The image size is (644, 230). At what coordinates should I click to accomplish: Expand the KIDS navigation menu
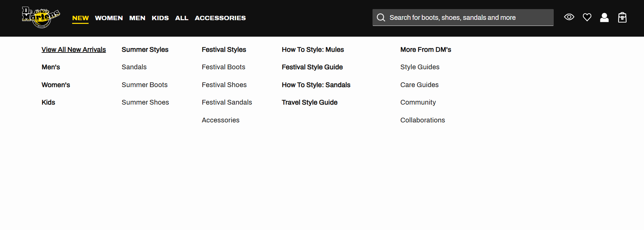point(160,18)
